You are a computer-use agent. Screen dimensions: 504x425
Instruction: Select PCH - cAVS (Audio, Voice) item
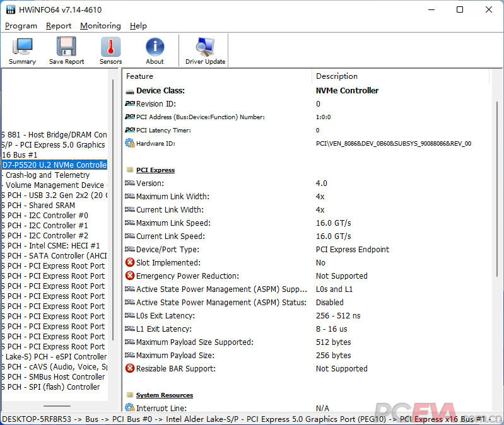click(x=54, y=367)
